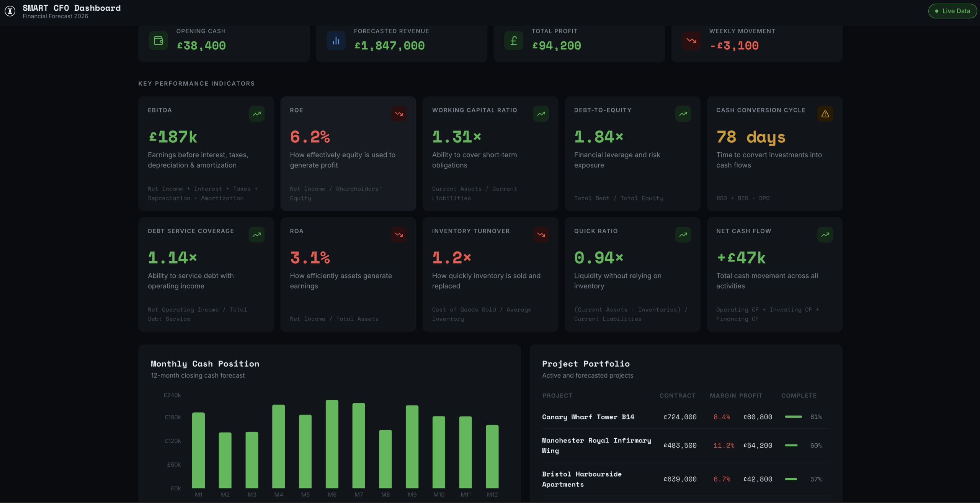Viewport: 980px width, 503px height.
Task: Click the Contract column header
Action: point(677,396)
